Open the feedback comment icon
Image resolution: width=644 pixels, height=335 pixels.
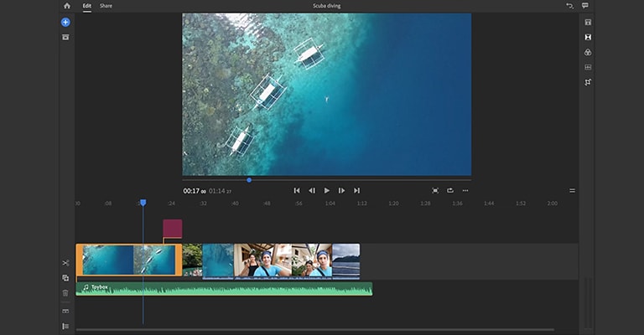(585, 6)
